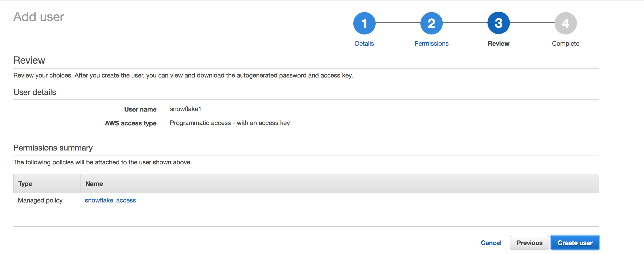The width and height of the screenshot is (644, 254).
Task: Click the User details heading
Action: pos(35,92)
